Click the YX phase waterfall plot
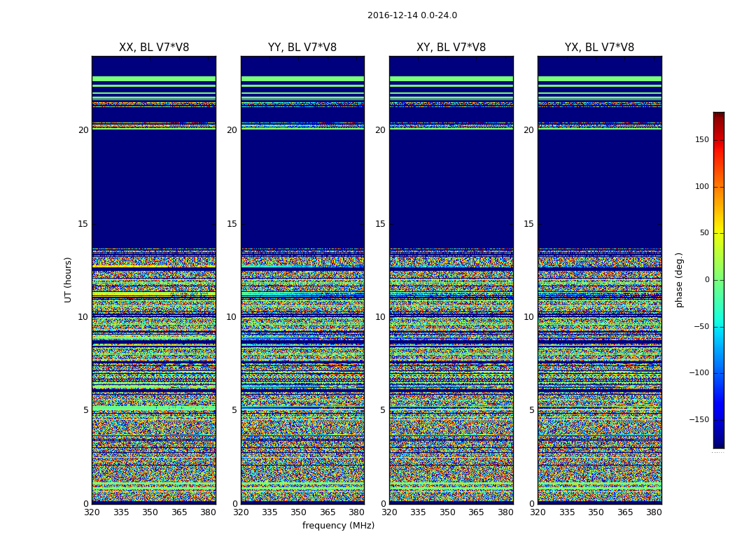This screenshot has width=735, height=560. click(x=599, y=280)
